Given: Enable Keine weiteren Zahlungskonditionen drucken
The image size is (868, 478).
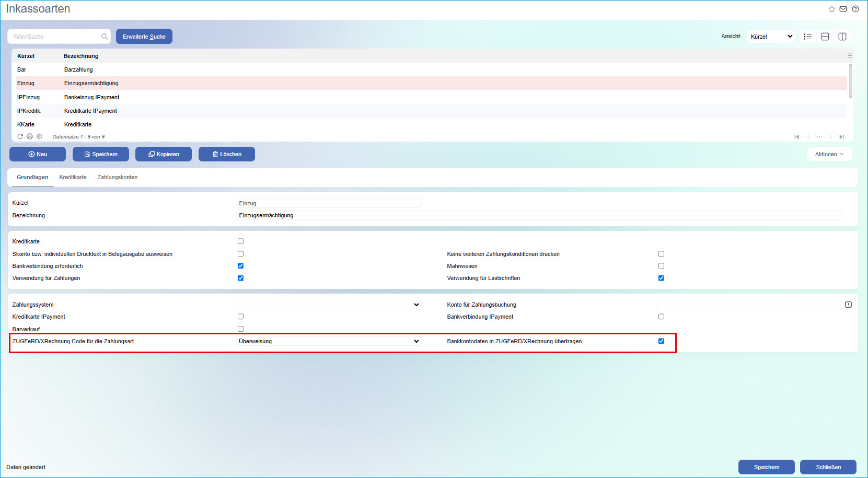Looking at the screenshot, I should [661, 254].
